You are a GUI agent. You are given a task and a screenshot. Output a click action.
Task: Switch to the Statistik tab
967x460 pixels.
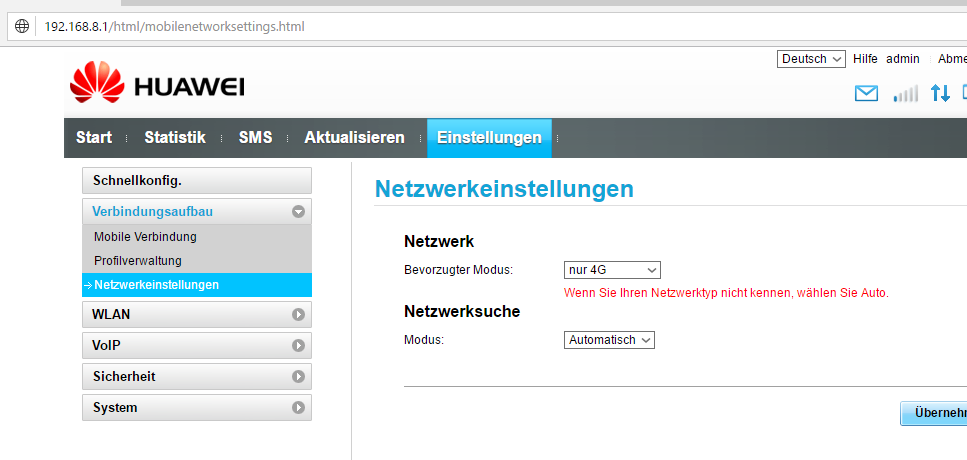coord(175,138)
